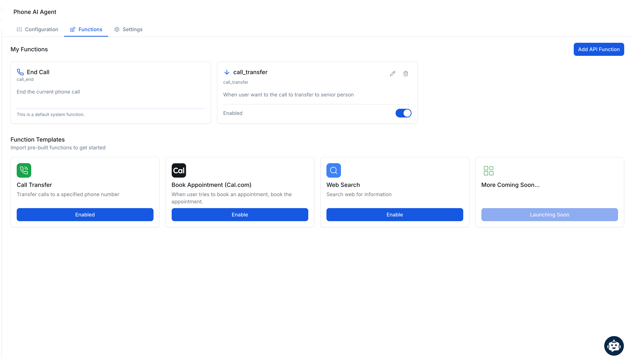The image size is (634, 364).
Task: Open the Settings tab
Action: [x=128, y=30]
